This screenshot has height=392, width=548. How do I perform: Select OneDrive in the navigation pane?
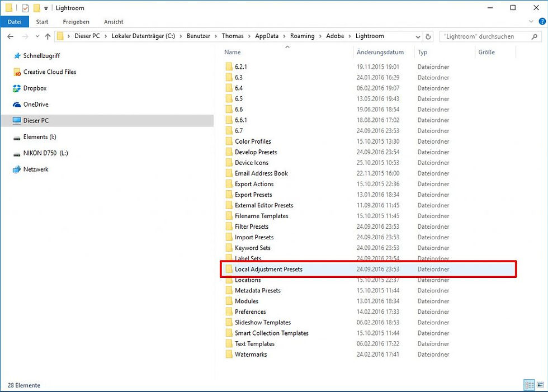point(36,105)
